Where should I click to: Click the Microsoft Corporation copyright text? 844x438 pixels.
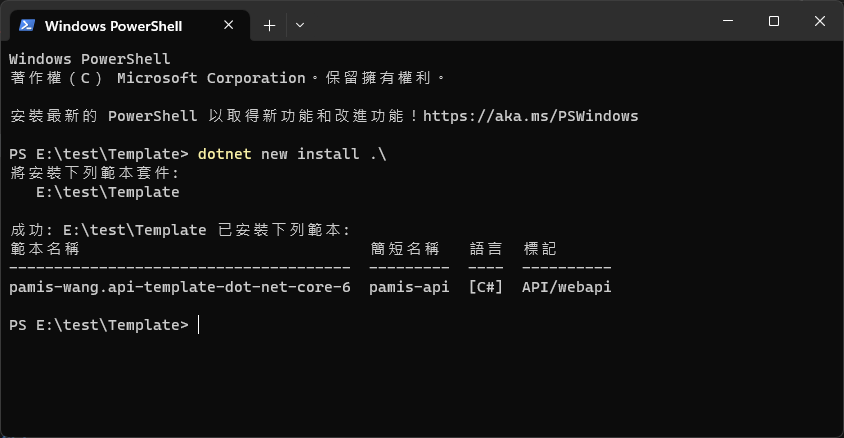[211, 79]
